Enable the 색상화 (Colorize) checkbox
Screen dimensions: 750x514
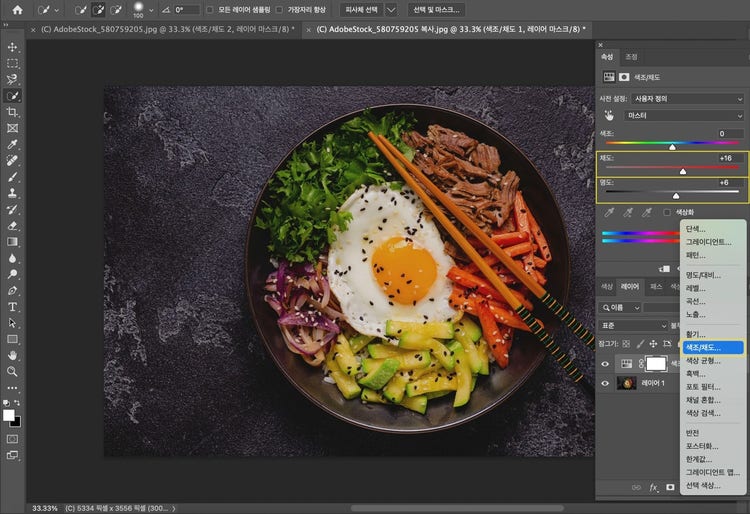668,212
